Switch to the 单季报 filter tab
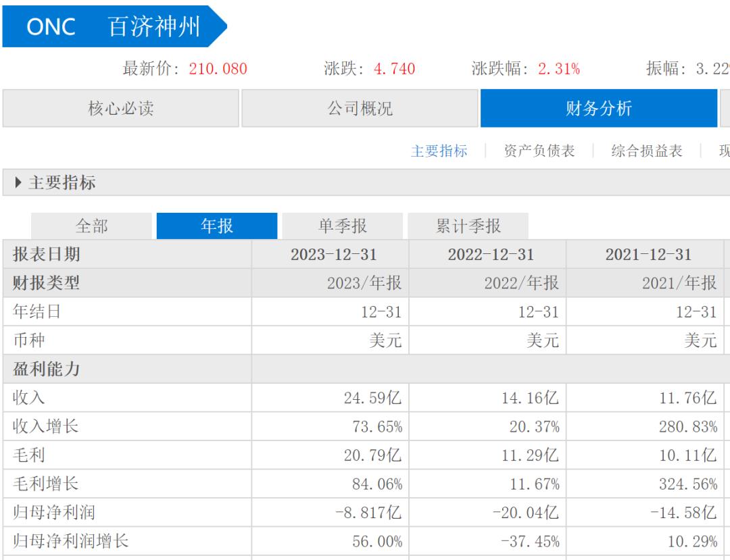Image resolution: width=730 pixels, height=560 pixels. click(343, 226)
